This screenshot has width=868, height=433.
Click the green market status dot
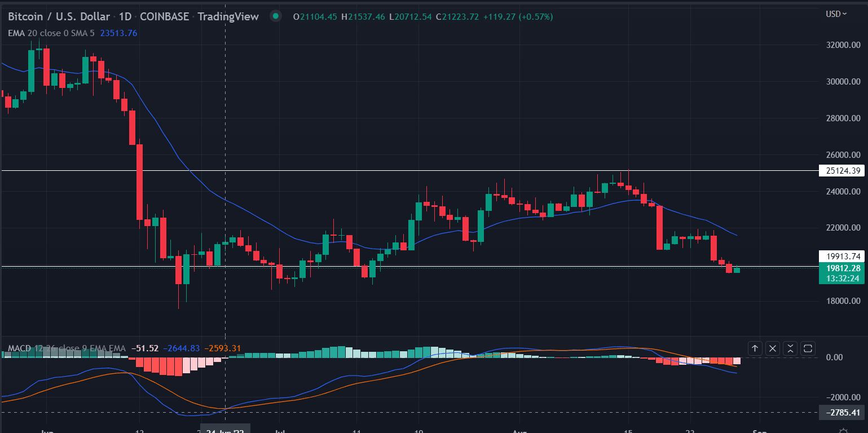(275, 16)
